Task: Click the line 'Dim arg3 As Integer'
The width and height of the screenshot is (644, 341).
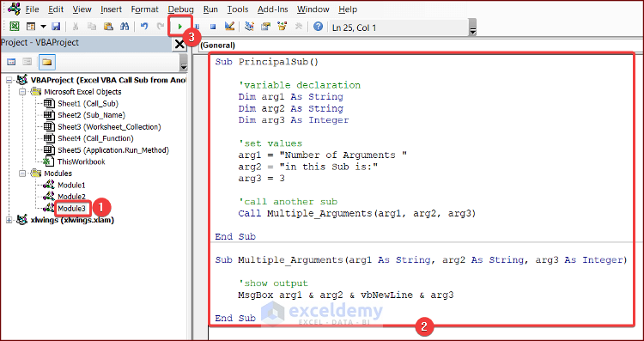Action: [x=294, y=120]
